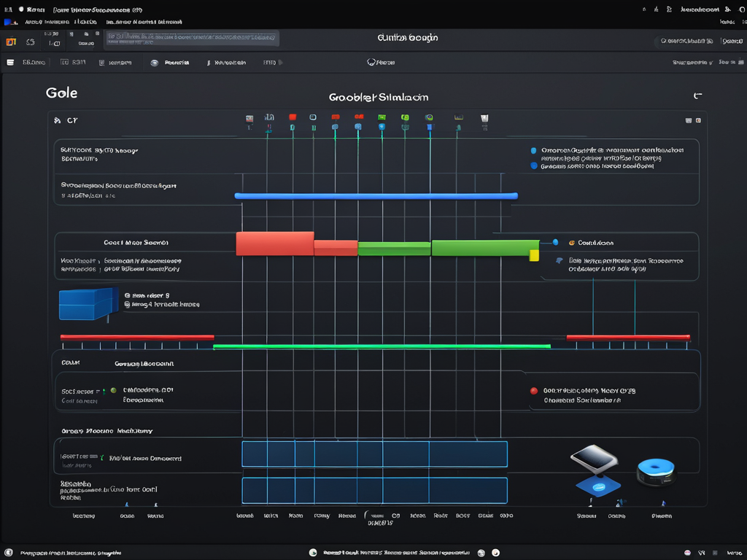
Task: Toggle the green dot in left panel row
Action: coord(113,390)
